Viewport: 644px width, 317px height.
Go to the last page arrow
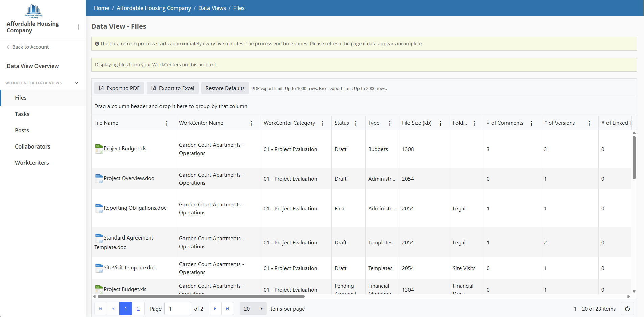tap(228, 309)
